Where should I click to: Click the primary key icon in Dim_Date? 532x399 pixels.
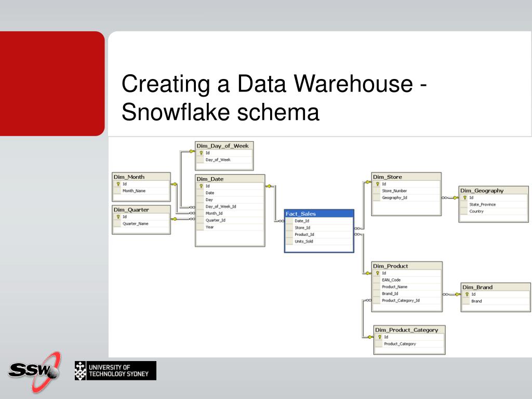pos(201,187)
